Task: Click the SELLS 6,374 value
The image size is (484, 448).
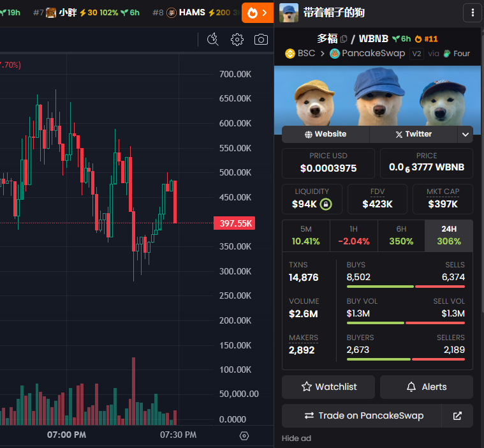Action: point(453,277)
